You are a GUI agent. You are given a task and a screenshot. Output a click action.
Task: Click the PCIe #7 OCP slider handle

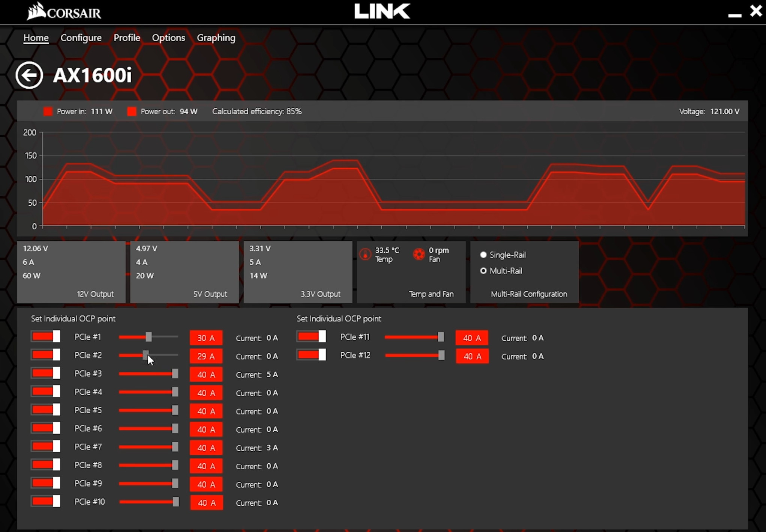click(x=175, y=447)
